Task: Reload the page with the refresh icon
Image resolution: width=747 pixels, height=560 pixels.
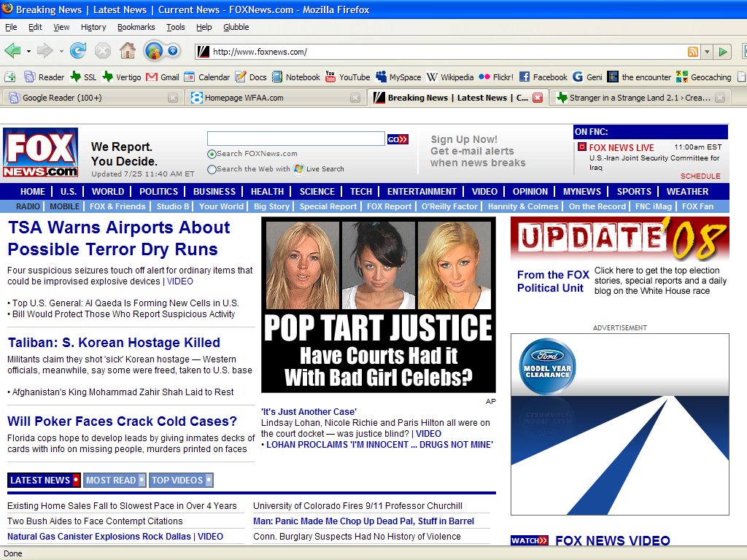Action: click(x=78, y=51)
